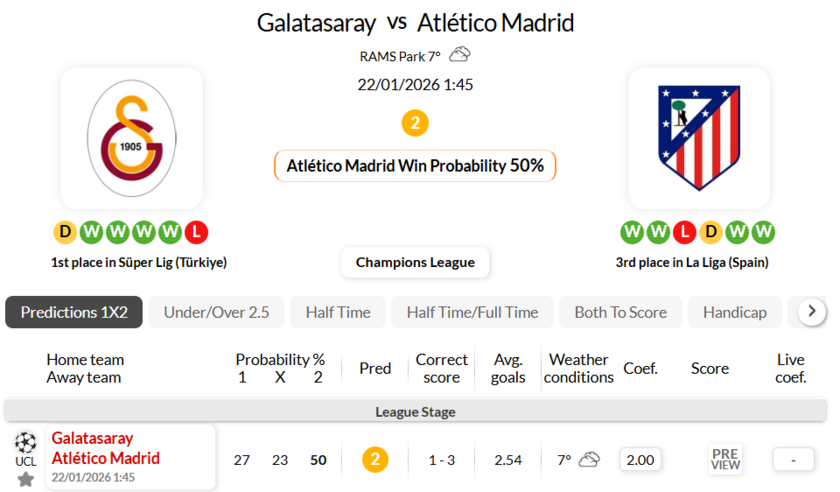Viewport: 840px width, 492px height.
Task: Switch to the Under/Over 2.5 tab
Action: point(216,312)
